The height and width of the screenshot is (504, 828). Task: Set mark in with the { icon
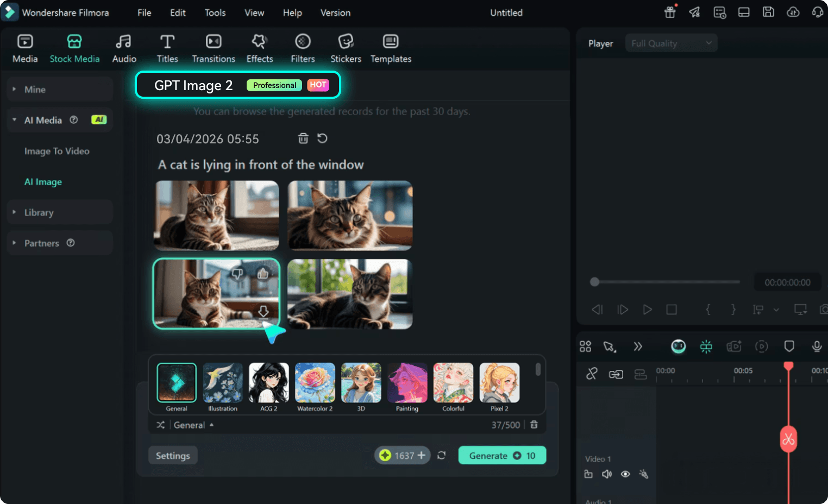(x=708, y=310)
